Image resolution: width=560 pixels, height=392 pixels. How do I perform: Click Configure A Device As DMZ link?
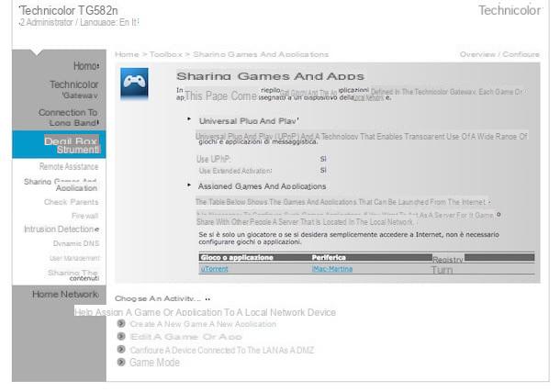222,351
